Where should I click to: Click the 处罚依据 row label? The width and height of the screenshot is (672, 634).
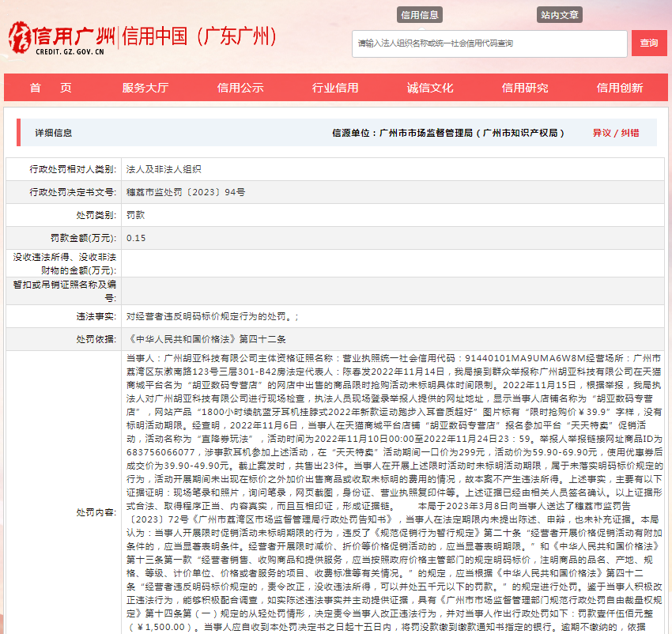[96, 339]
